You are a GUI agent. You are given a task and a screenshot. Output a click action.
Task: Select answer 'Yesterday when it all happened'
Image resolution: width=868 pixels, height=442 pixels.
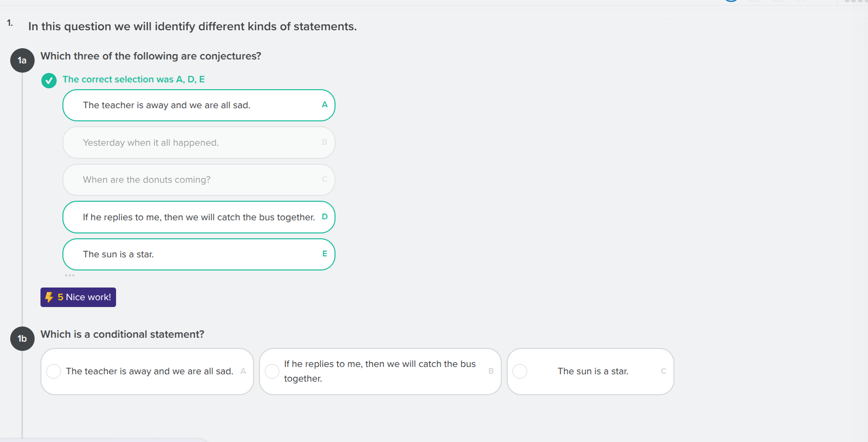[x=198, y=142]
